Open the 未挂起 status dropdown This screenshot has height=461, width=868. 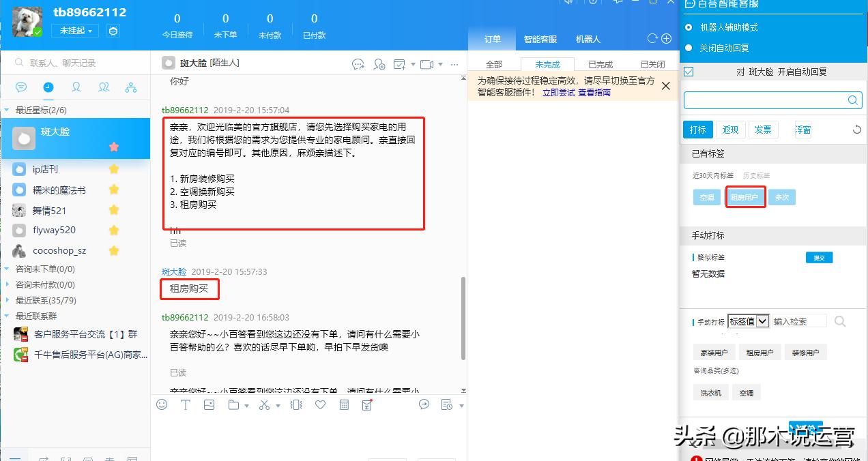74,30
